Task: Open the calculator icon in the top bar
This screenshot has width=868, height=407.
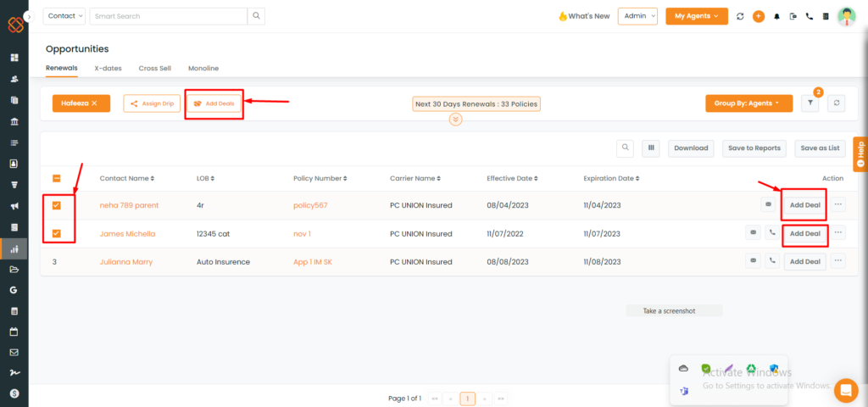Action: (826, 17)
